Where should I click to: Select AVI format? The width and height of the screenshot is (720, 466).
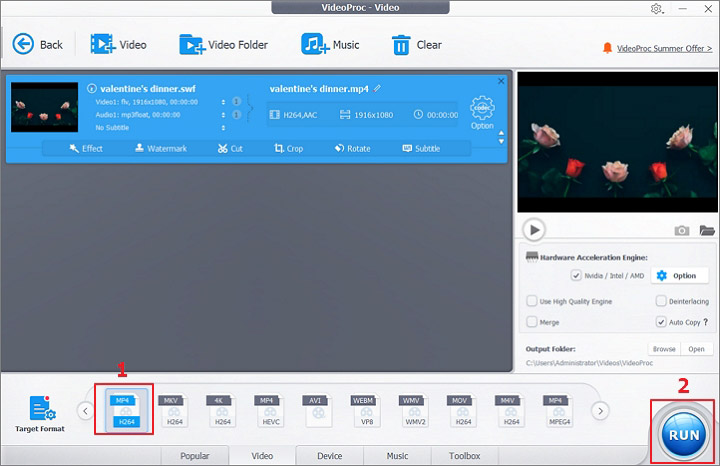pos(317,410)
